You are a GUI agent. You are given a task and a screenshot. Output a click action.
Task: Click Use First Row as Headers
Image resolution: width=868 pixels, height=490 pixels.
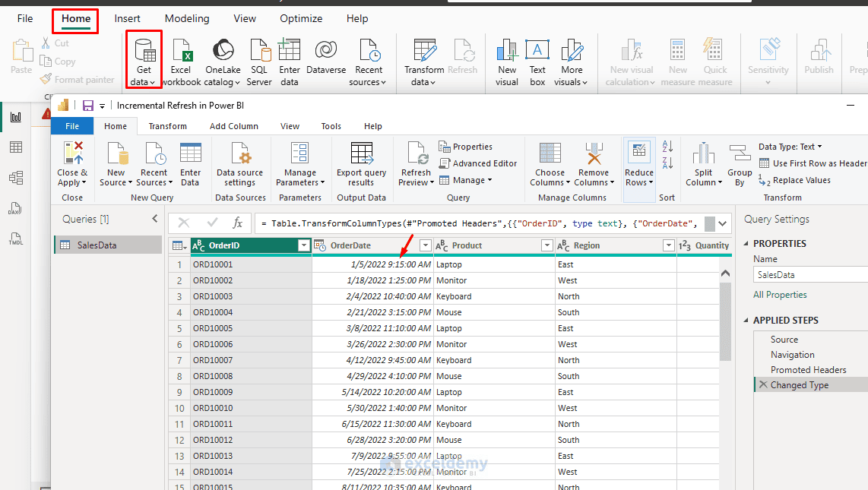point(813,163)
